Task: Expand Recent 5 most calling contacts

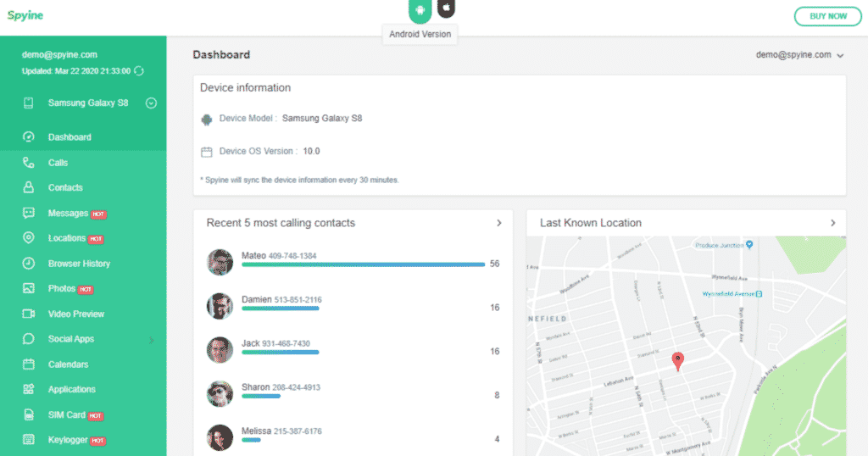Action: click(498, 223)
